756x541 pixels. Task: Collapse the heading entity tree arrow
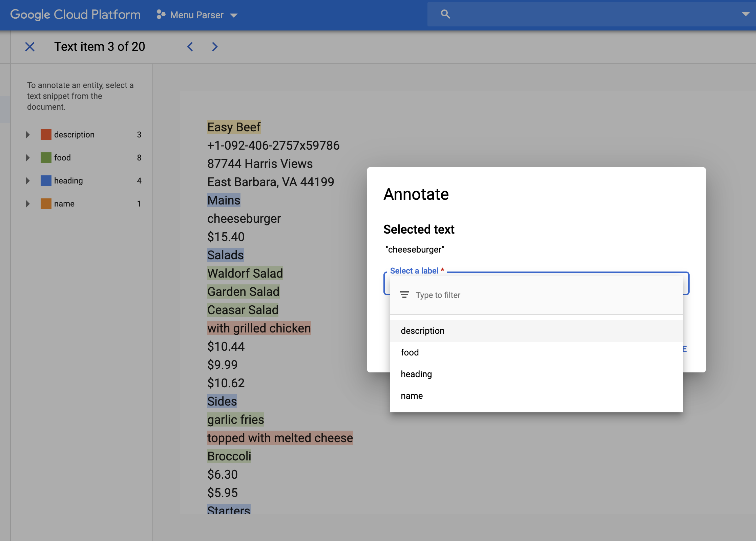pos(27,180)
